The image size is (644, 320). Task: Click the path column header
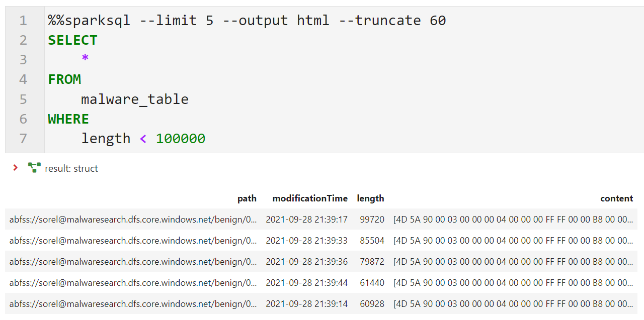coord(247,198)
